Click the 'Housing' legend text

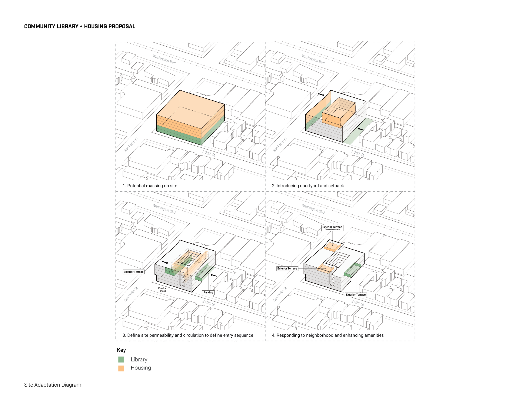pyautogui.click(x=141, y=368)
